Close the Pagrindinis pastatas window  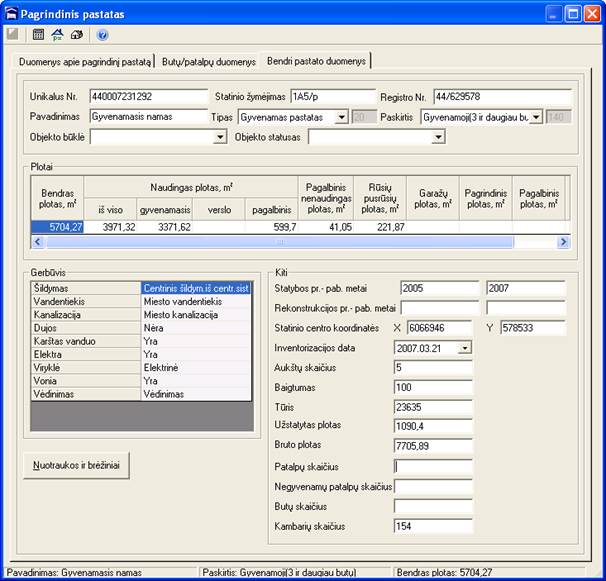coord(592,14)
